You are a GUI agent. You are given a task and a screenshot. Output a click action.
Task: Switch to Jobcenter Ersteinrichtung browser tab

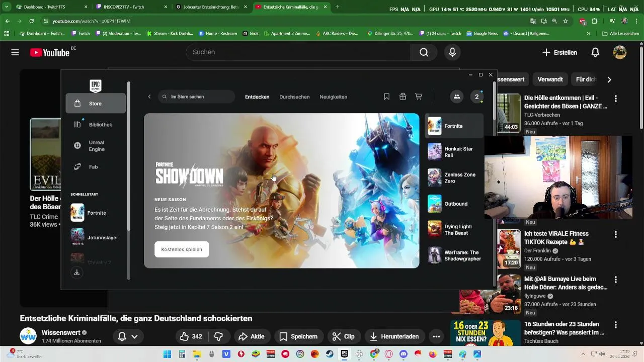211,7
